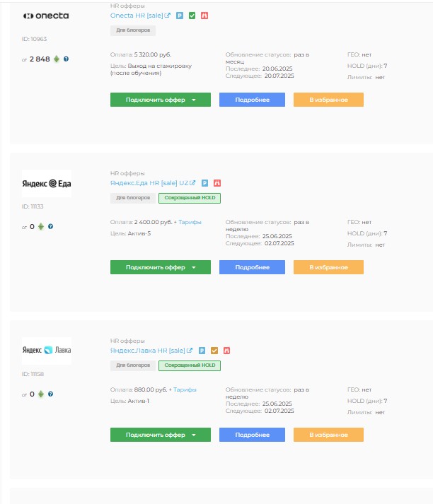The image size is (433, 504).
Task: Click blue P icon next to Onecta HR
Action: (x=180, y=16)
